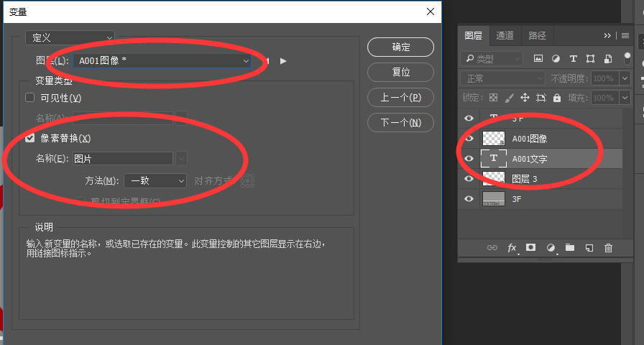Screen dimensions: 644x345
Task: Open the 图层 dropdown showing A001图像
Action: point(162,61)
